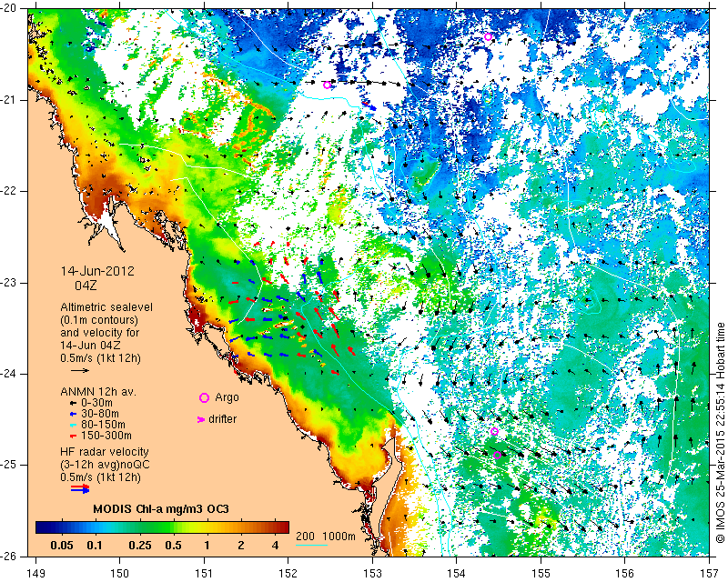This screenshot has height=582, width=728.
Task: Click the 0-30m depth label
Action: coord(96,403)
